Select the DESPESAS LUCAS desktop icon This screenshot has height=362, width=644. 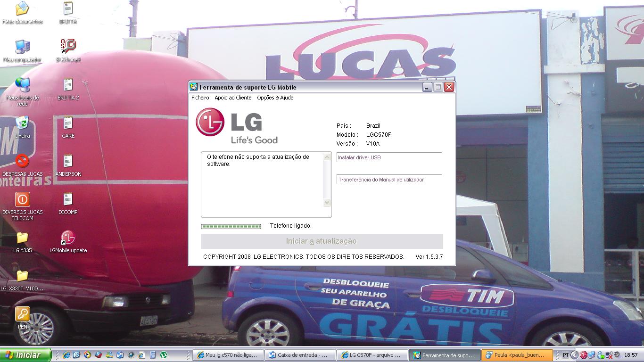[22, 165]
